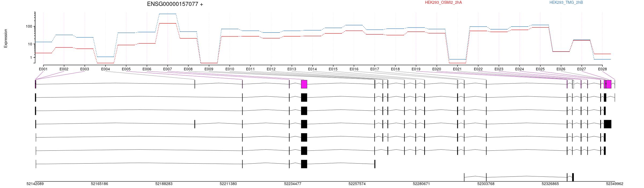Click genomic coordinate 52349962
This screenshot has width=644, height=188.
click(x=615, y=184)
